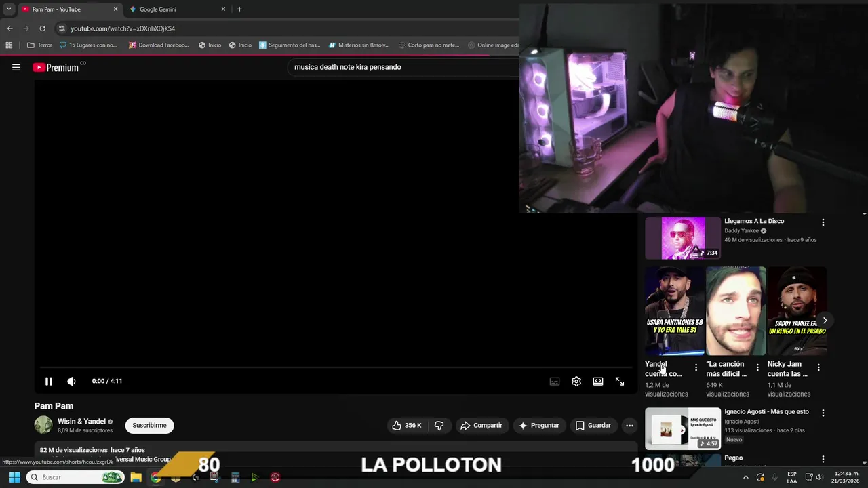
Task: Switch to theater mode view
Action: pyautogui.click(x=598, y=381)
